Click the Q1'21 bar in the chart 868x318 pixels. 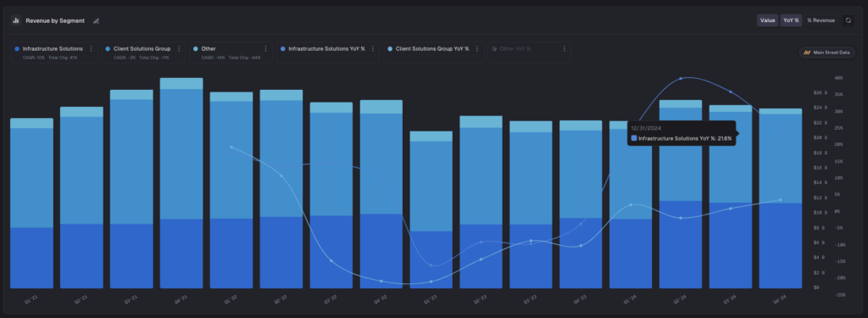click(x=31, y=203)
